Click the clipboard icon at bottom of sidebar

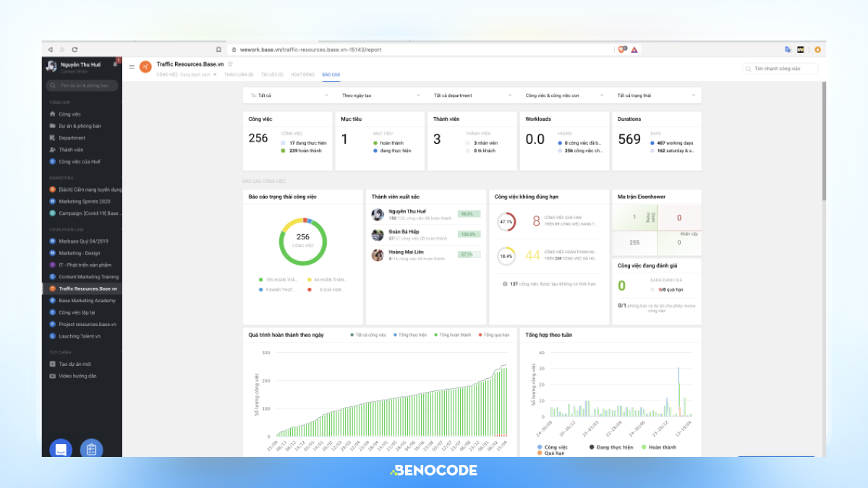92,449
